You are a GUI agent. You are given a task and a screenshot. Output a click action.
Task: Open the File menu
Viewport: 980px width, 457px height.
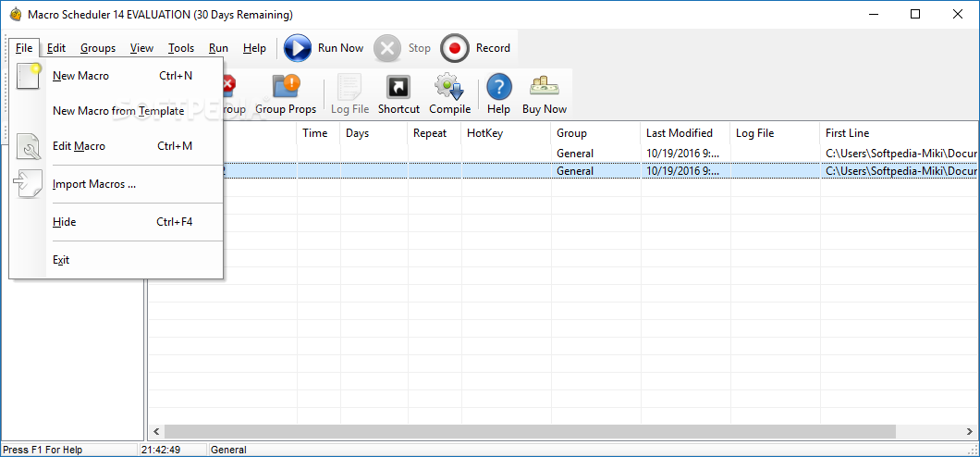[24, 48]
